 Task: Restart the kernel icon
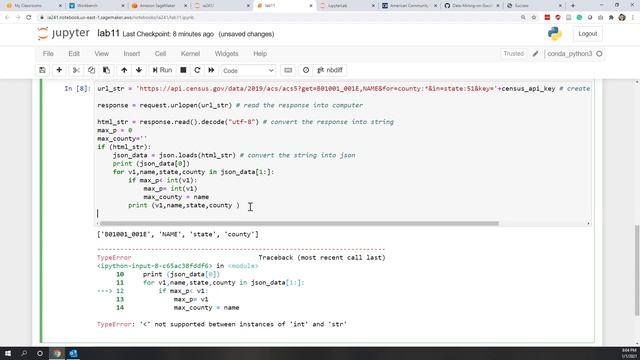point(197,70)
